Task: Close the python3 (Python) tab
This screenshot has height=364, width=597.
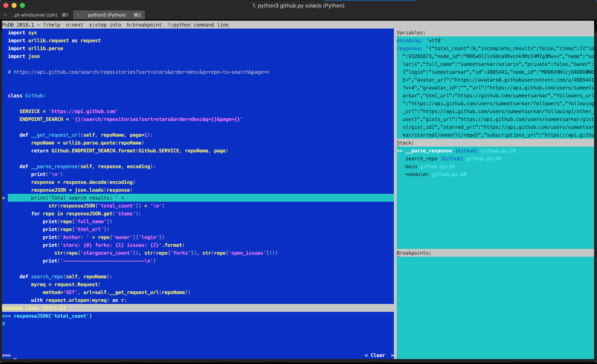Action: pyautogui.click(x=78, y=15)
